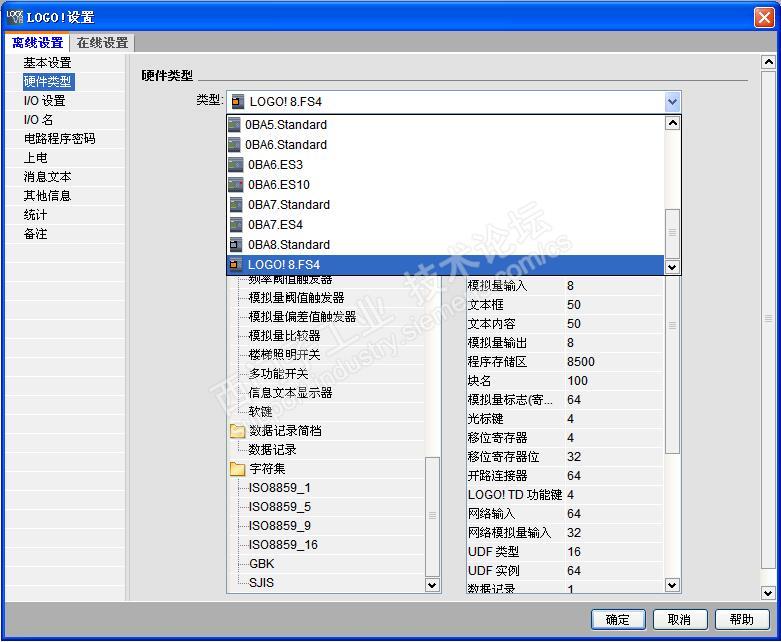The height and width of the screenshot is (642, 781).
Task: Open the 类型 combo box dropdown arrow
Action: 672,102
